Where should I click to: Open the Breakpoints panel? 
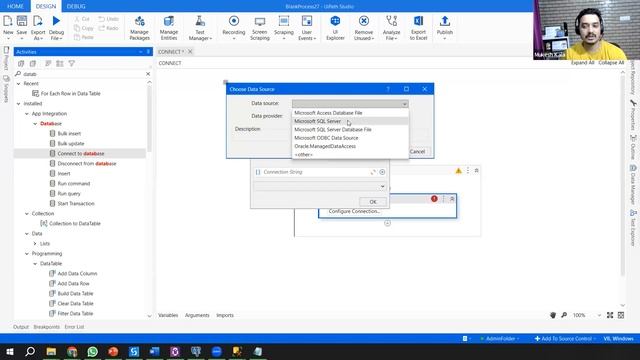47,327
